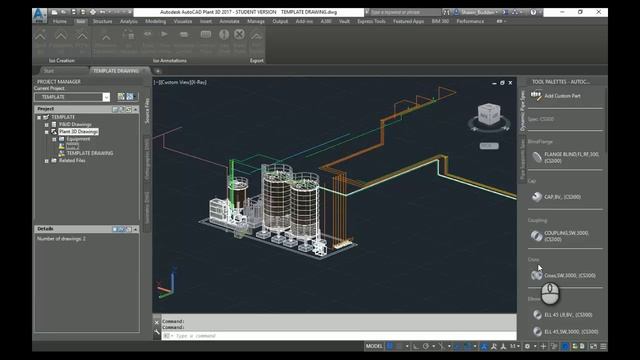Click the Export panel ribbon icon

[256, 36]
